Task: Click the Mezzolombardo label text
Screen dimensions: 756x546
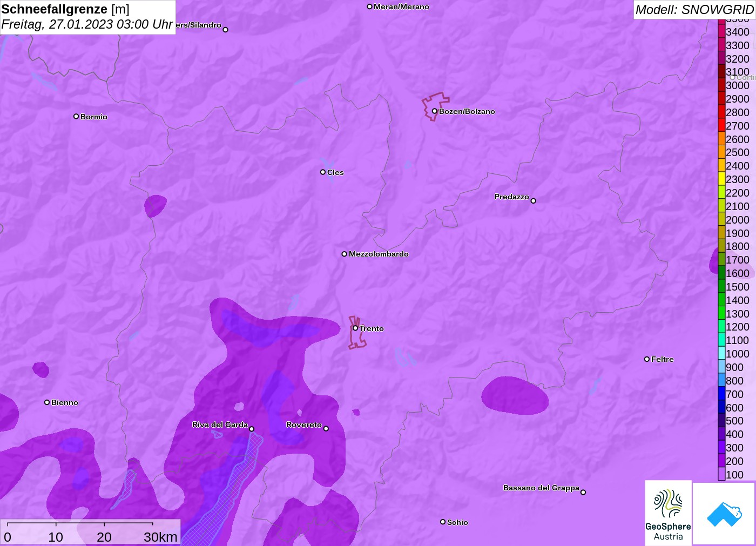Action: (379, 254)
